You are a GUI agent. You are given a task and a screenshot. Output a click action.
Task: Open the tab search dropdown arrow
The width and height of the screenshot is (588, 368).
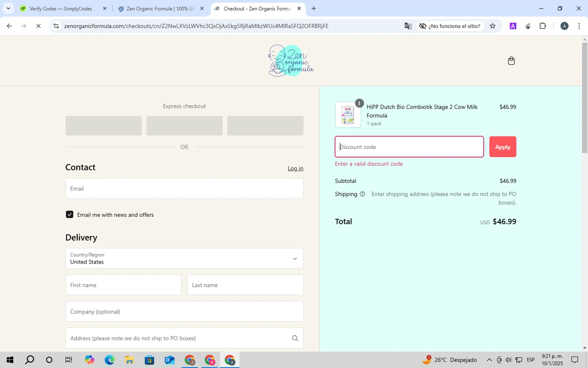8,8
